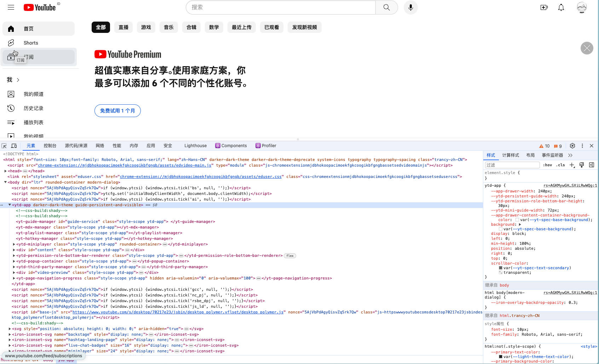The width and height of the screenshot is (599, 364).
Task: Switch to 网络 DevTools tab
Action: tap(100, 146)
